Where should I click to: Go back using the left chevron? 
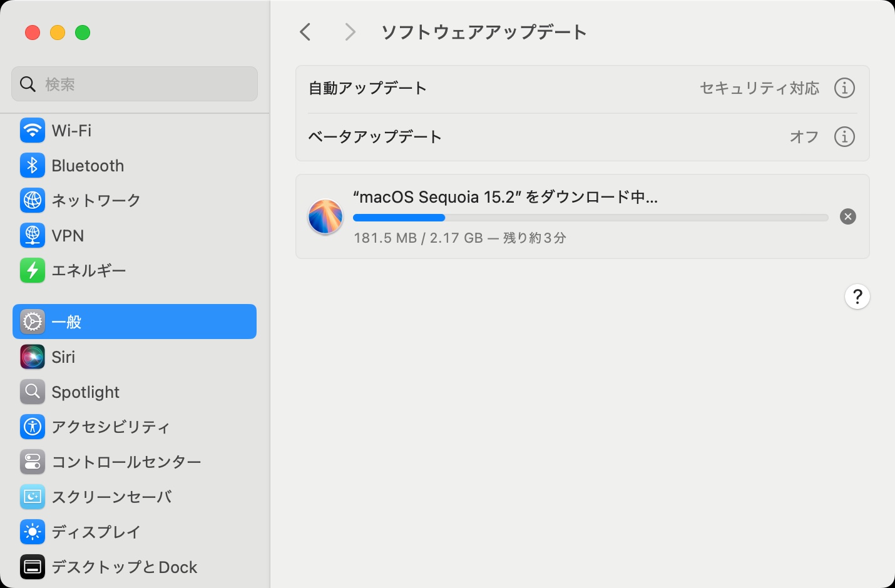[305, 32]
